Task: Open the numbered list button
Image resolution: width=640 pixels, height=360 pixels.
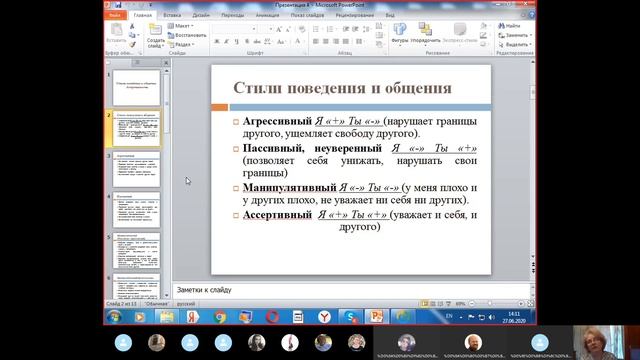Action: tap(331, 29)
